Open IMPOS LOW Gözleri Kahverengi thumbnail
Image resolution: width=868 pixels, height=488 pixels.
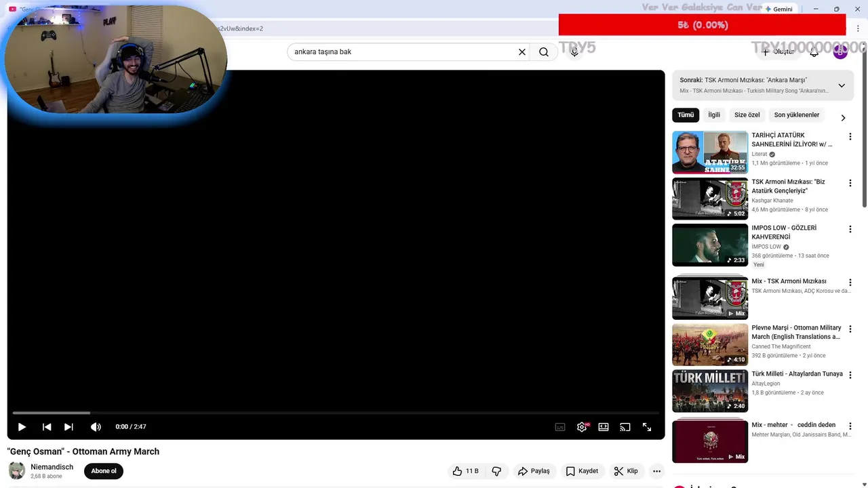710,245
